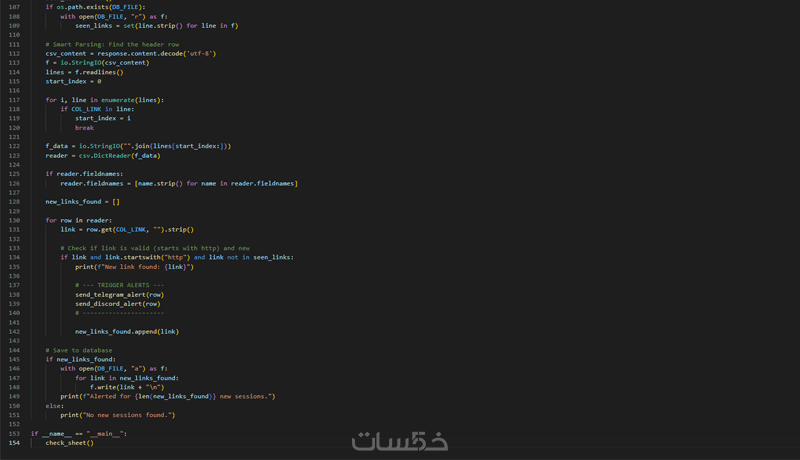Click the 'for row in reader:' line
The width and height of the screenshot is (800, 460).
click(79, 220)
